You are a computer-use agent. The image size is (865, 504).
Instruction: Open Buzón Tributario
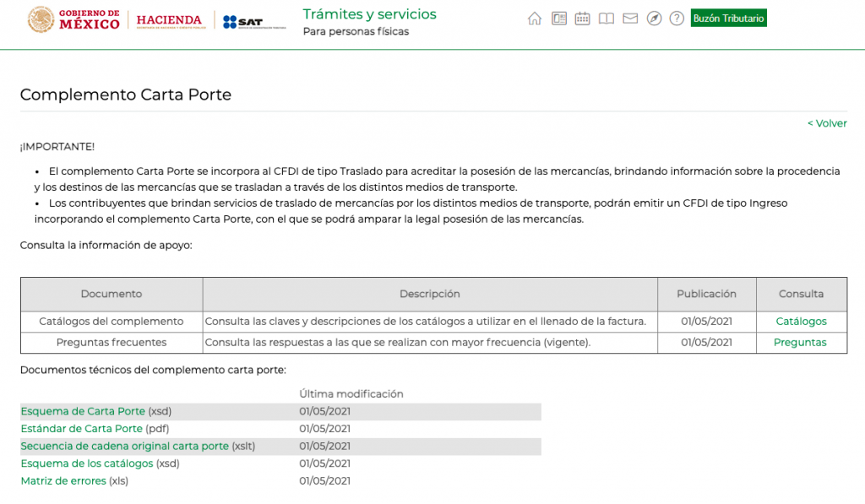[x=728, y=19]
